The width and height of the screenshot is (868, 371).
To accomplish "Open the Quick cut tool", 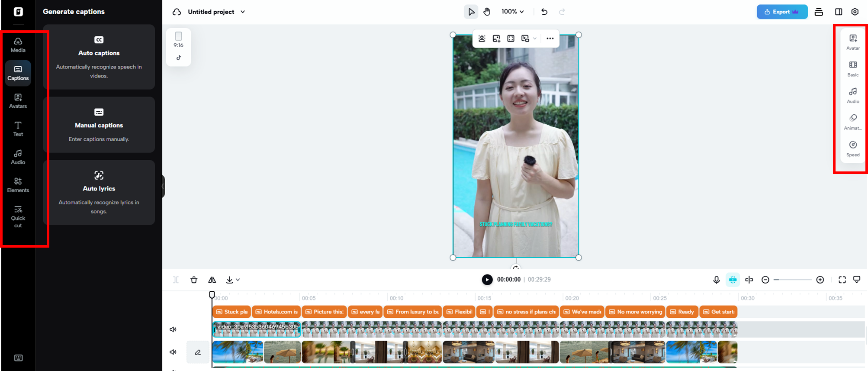I will 18,216.
